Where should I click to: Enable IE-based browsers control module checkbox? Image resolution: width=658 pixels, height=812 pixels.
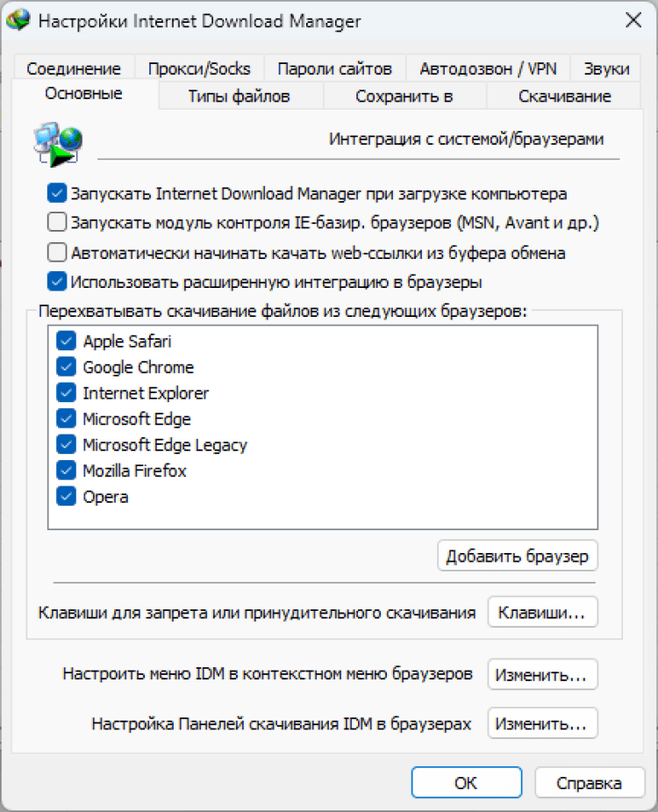click(x=57, y=223)
